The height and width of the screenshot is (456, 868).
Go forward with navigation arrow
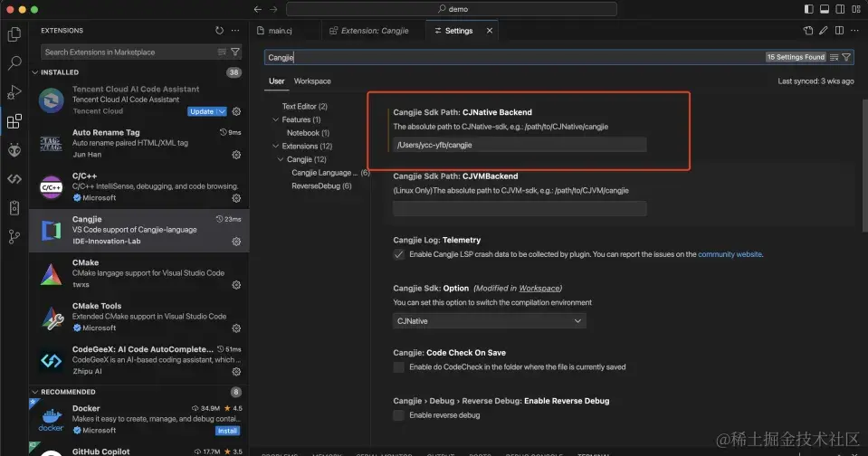click(x=273, y=9)
